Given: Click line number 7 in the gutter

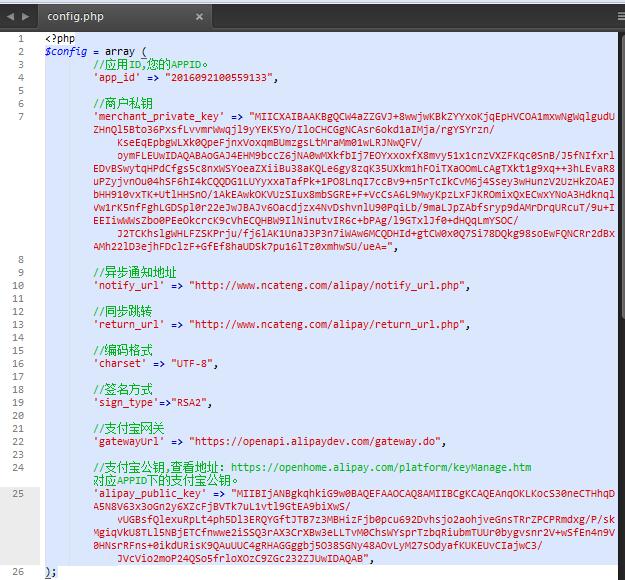Looking at the screenshot, I should (x=20, y=117).
